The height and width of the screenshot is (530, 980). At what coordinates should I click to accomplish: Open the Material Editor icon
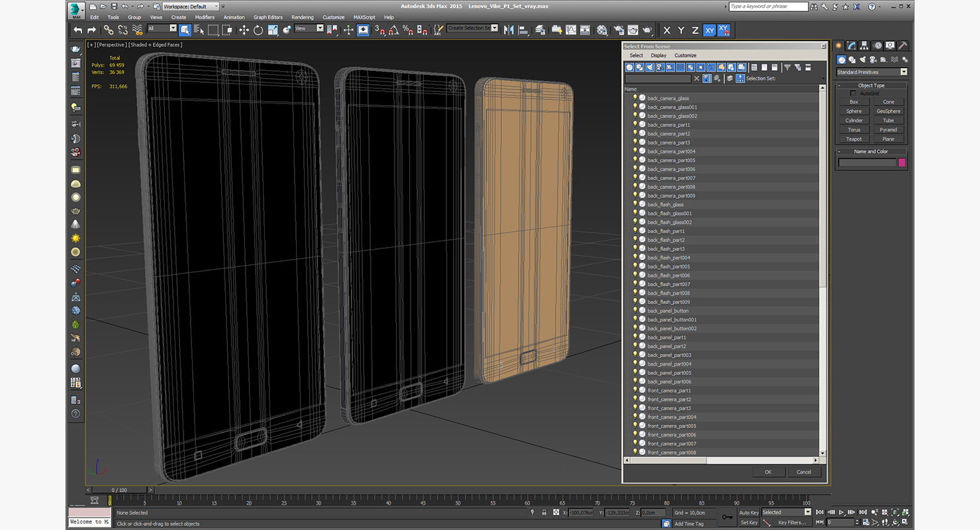[x=602, y=30]
